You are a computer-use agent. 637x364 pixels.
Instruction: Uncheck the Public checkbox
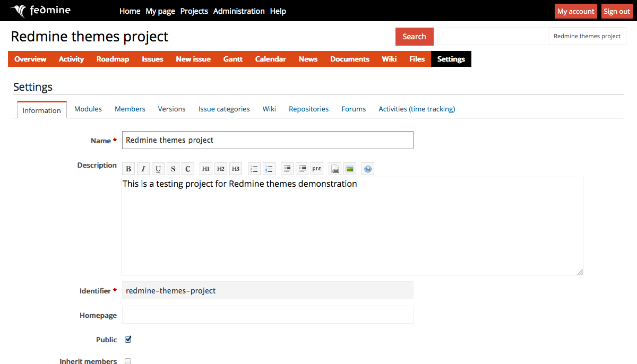(128, 339)
